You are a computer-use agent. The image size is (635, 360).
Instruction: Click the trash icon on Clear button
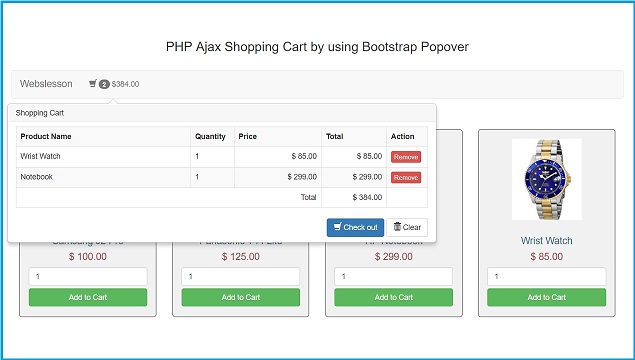[397, 227]
